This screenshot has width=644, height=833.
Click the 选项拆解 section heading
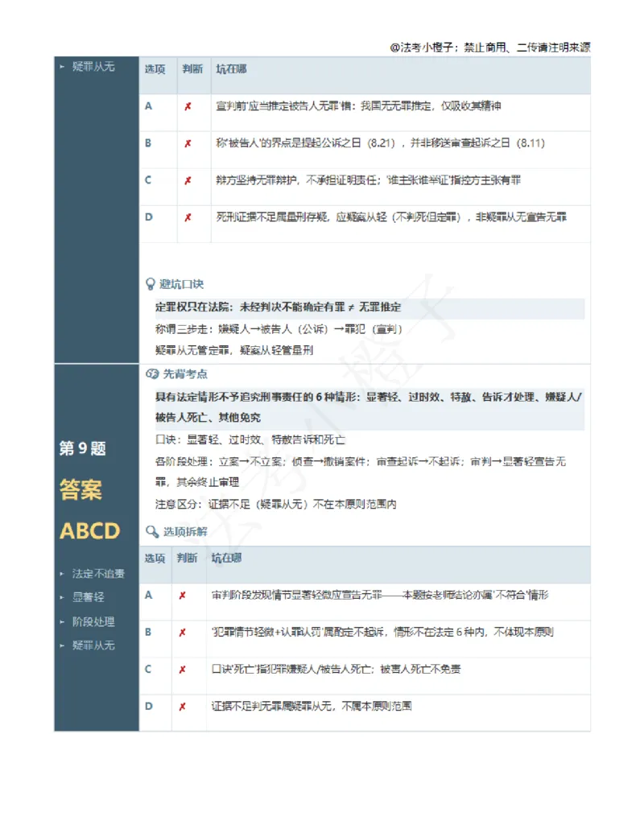click(x=185, y=532)
